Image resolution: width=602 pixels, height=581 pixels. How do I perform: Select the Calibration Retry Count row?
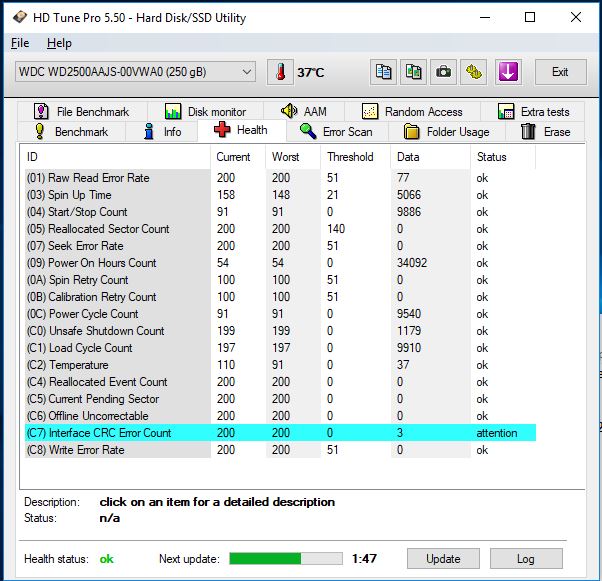click(x=280, y=297)
